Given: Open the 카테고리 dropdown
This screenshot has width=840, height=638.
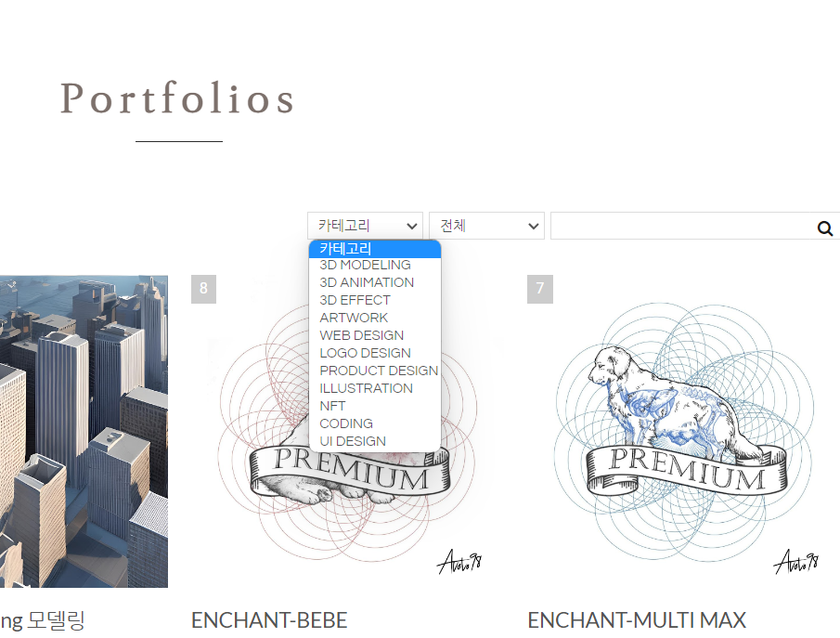Looking at the screenshot, I should pyautogui.click(x=366, y=226).
